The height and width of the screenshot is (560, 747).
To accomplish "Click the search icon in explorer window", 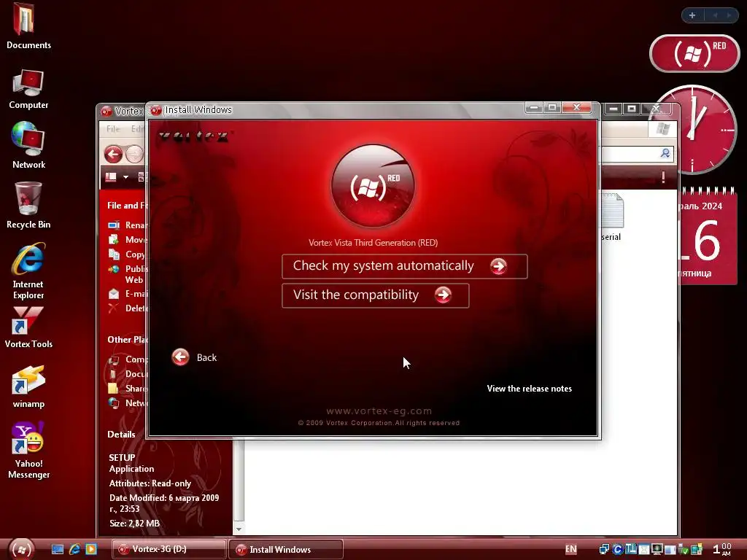I will 665,153.
